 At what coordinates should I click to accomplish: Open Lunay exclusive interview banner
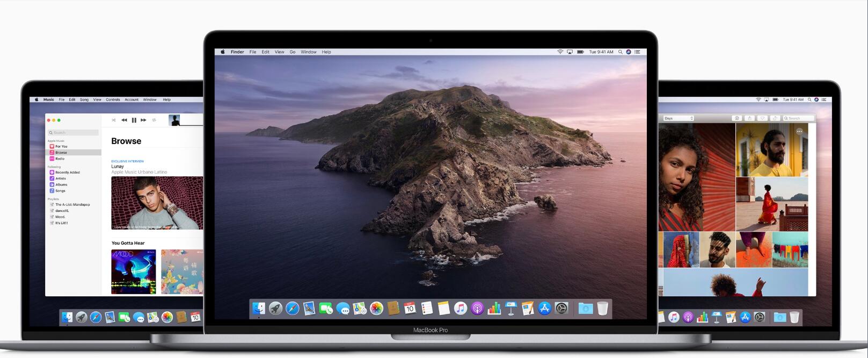click(157, 203)
